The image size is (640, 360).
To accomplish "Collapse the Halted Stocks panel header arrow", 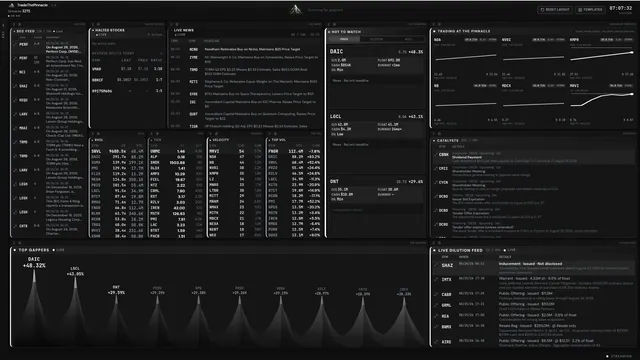I will pyautogui.click(x=93, y=30).
